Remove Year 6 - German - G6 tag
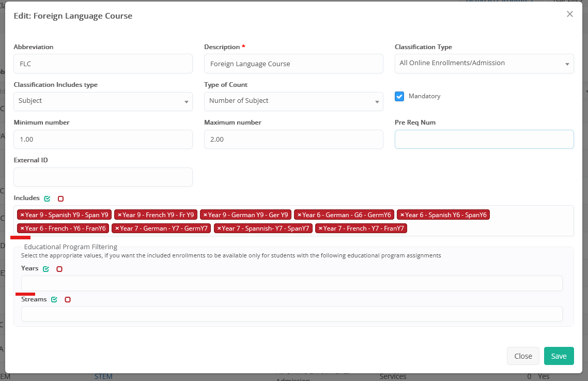 click(x=299, y=215)
